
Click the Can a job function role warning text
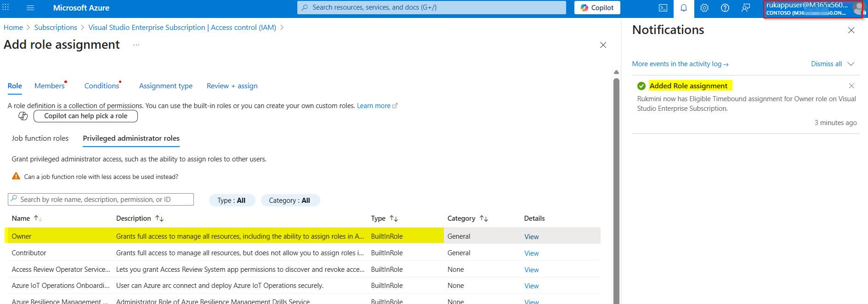101,177
